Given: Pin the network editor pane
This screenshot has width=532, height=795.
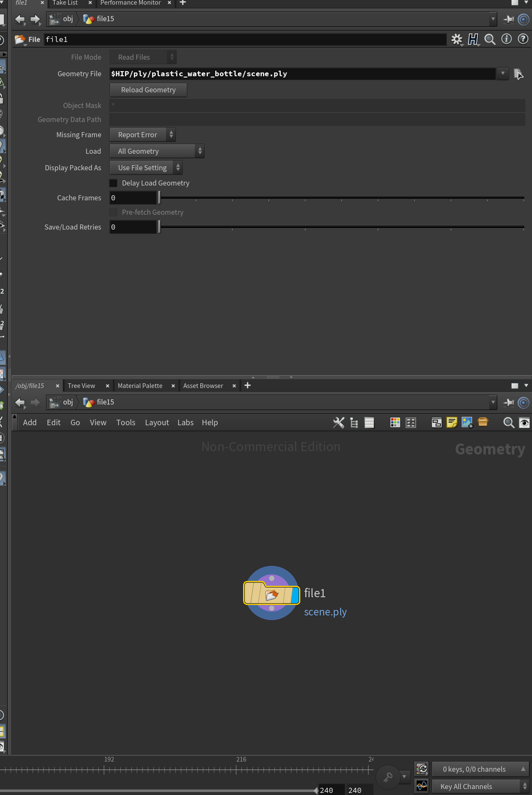Looking at the screenshot, I should click(x=508, y=402).
